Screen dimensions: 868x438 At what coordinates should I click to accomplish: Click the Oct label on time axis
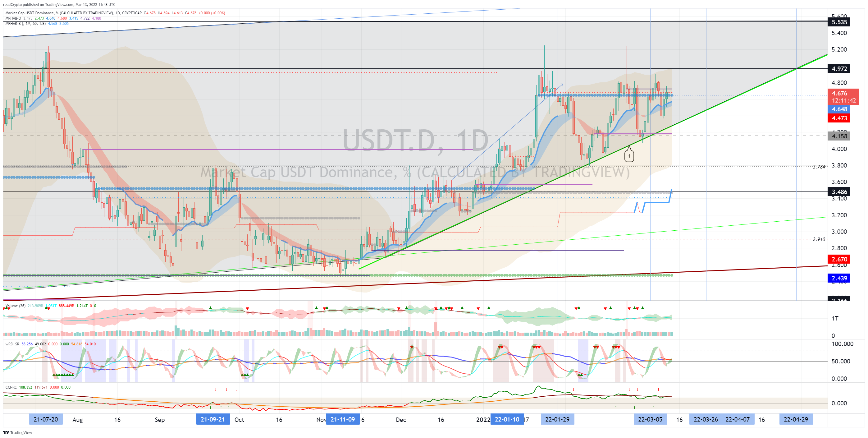pos(239,420)
